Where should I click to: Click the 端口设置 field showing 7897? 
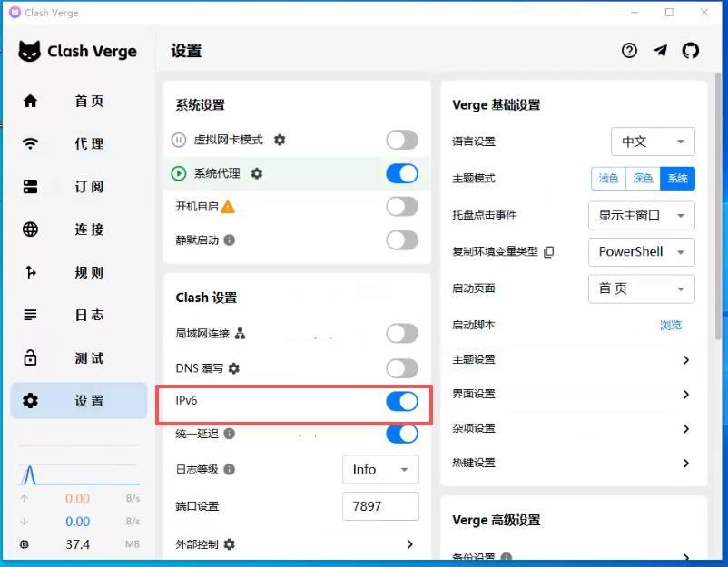(x=380, y=506)
